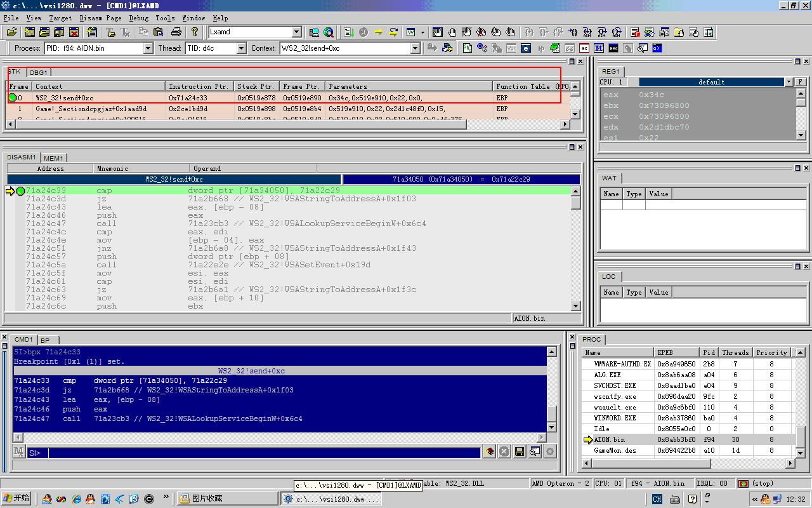This screenshot has height=508, width=812.
Task: Click the disassembly vertical scrollbar down arrow
Action: pos(576,306)
